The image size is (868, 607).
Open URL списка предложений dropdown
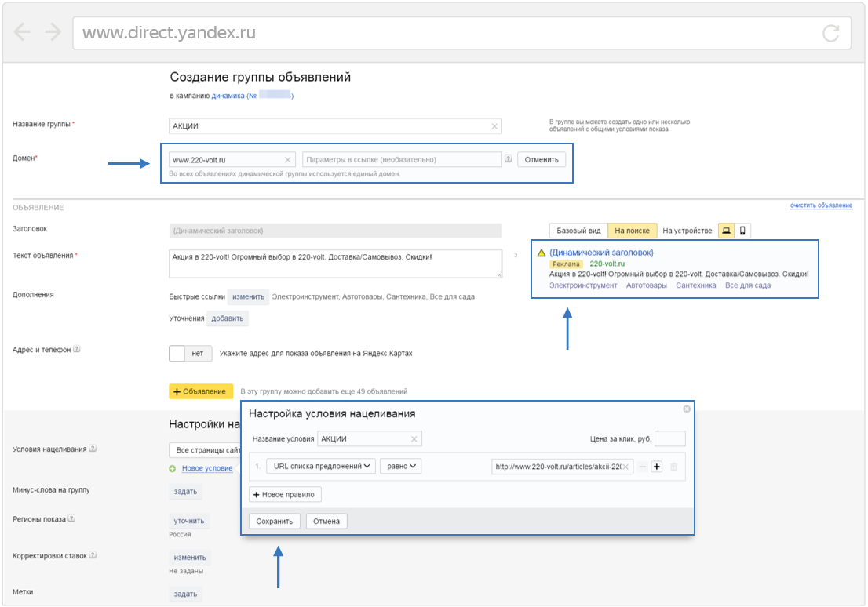321,467
